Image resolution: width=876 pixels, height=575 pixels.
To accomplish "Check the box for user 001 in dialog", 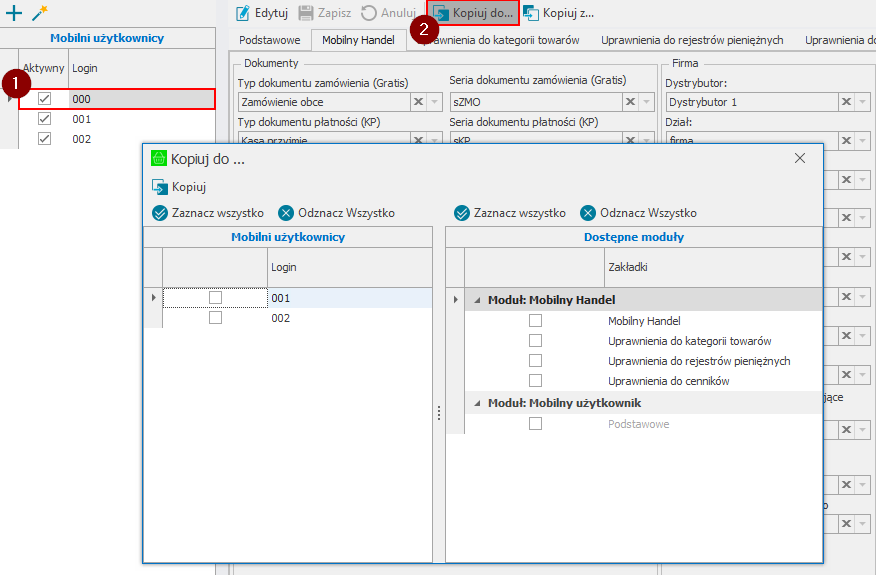I will [215, 298].
